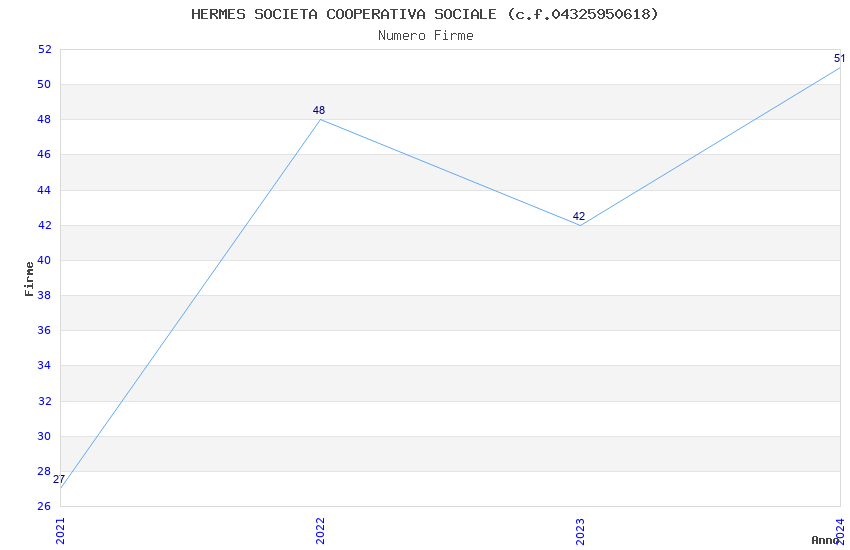The width and height of the screenshot is (850, 550).
Task: Select the data point labeled 42
Action: (580, 225)
